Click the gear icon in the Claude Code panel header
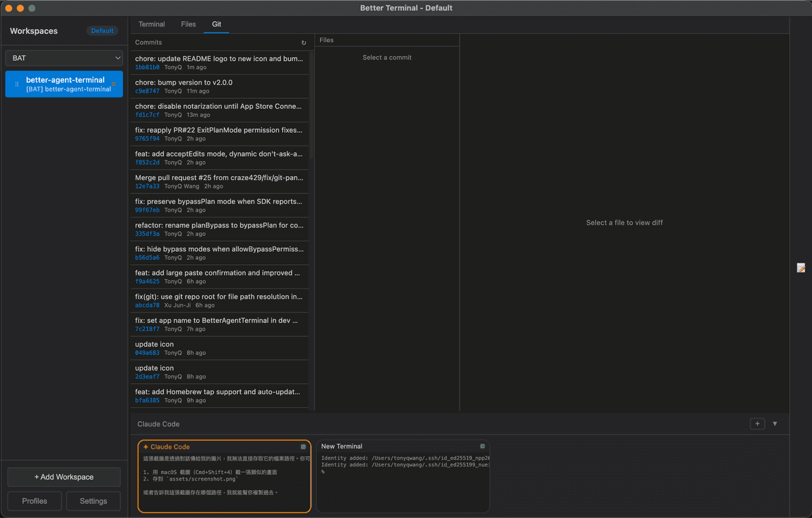The height and width of the screenshot is (518, 812). click(x=302, y=447)
